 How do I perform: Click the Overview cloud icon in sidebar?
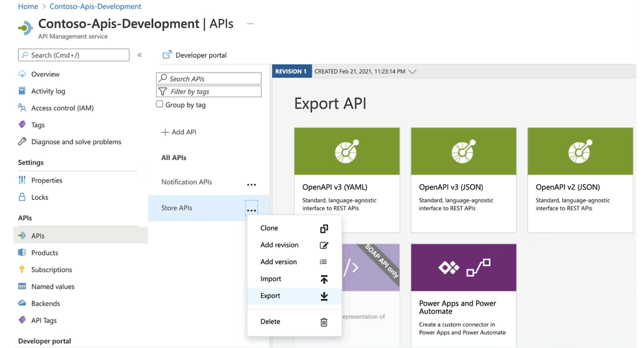22,74
